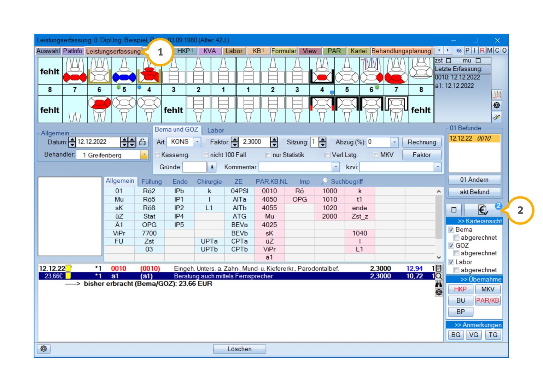Viewport: 543px width, 392px height.
Task: Click the blue help question mark icon
Action: pos(459,51)
